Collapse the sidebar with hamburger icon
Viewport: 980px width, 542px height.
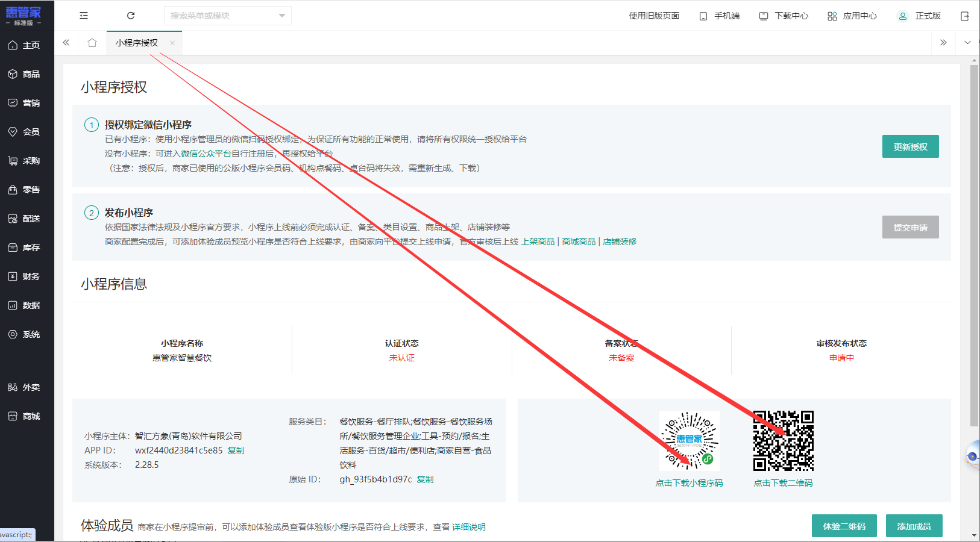84,16
